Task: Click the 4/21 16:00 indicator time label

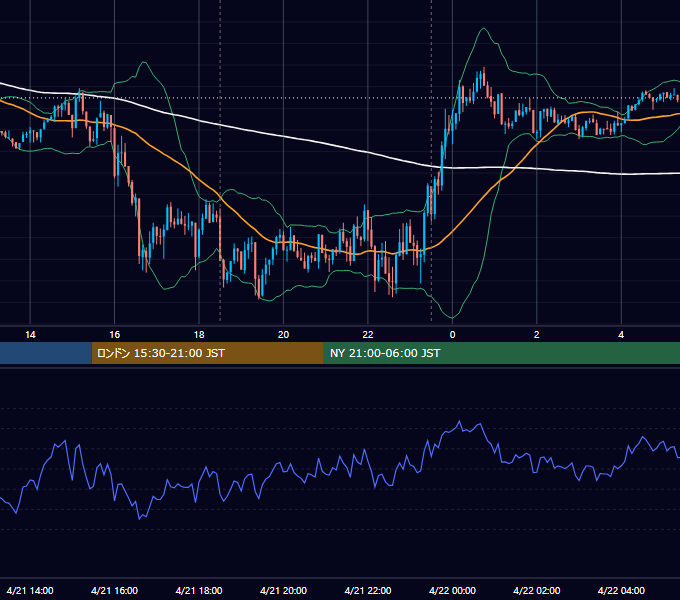Action: [114, 590]
